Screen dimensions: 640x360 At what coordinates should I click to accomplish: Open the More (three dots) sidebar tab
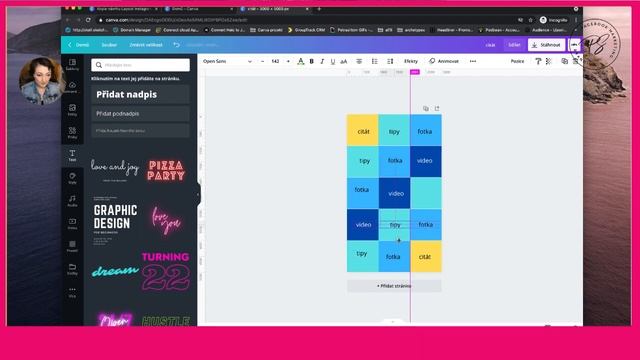tap(72, 292)
